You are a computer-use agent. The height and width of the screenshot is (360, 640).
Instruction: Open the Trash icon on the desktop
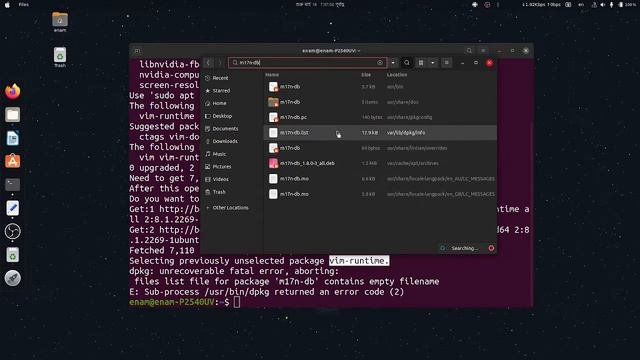(60, 57)
